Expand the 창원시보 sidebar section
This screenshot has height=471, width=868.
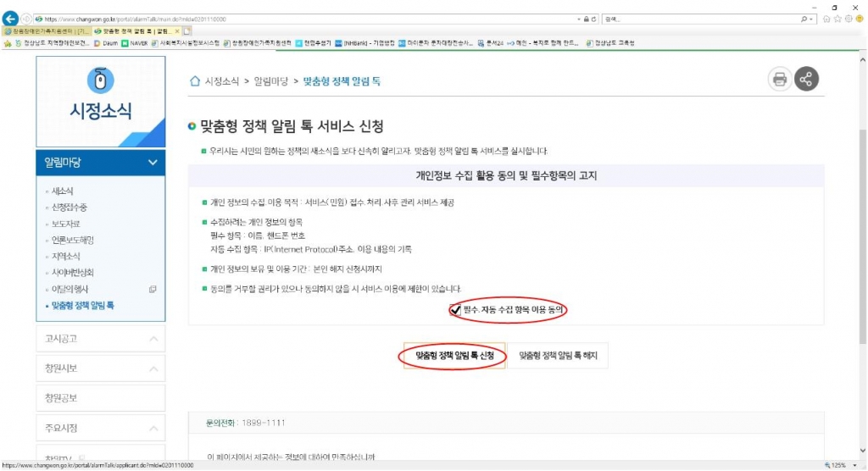click(101, 368)
